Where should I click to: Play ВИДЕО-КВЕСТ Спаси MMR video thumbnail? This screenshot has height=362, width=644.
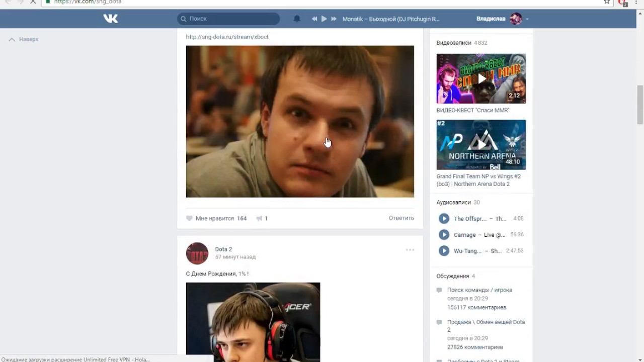pyautogui.click(x=481, y=78)
